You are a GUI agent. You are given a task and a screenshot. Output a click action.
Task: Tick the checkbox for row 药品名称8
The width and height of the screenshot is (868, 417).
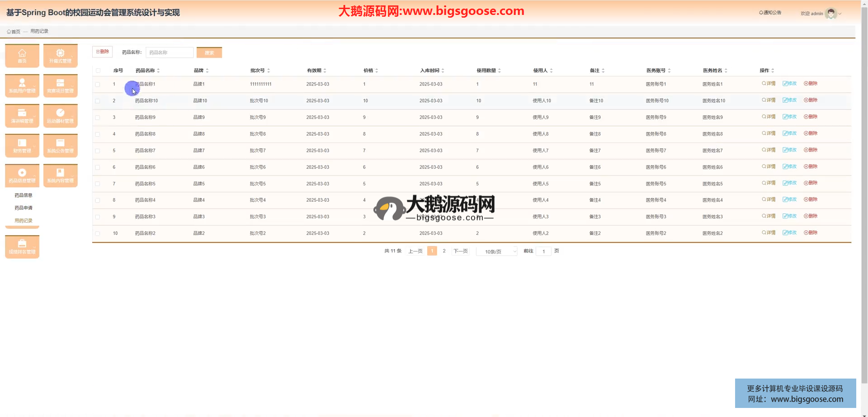[98, 134]
